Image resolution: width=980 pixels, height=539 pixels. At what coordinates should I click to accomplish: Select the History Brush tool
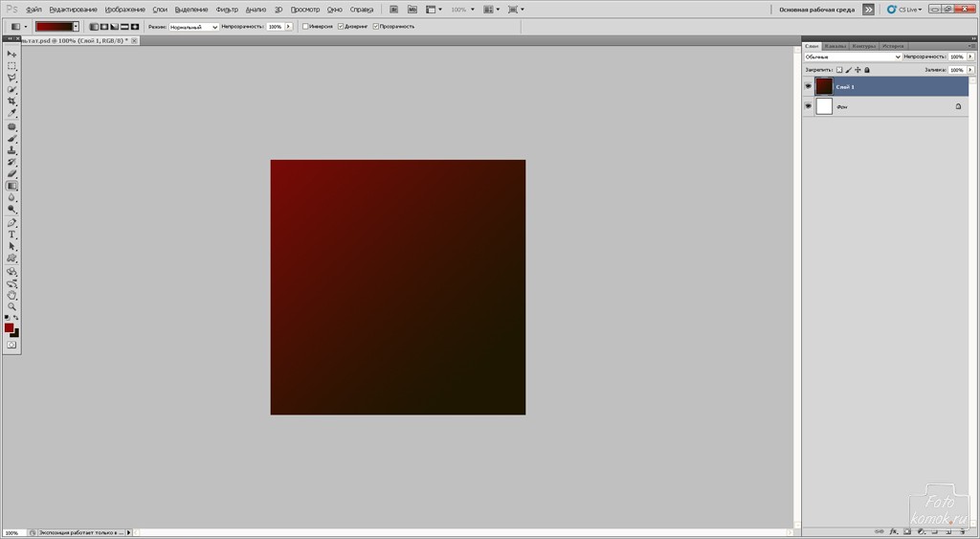pyautogui.click(x=11, y=163)
